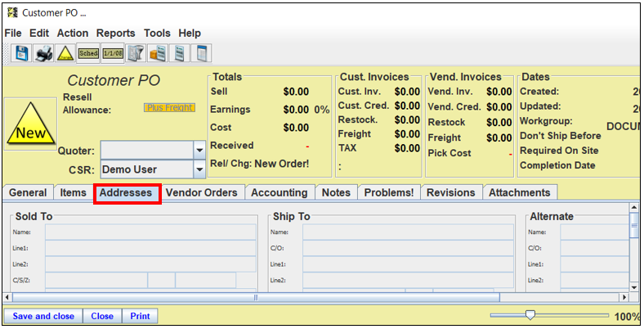Screen dimensions: 644x329
Task: Click the vertical scrollbar down arrow
Action: point(634,287)
